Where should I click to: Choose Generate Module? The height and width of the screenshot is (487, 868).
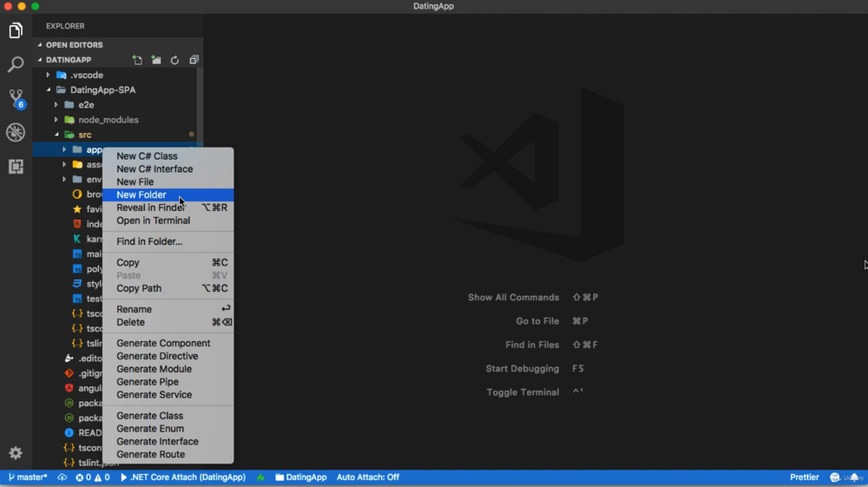click(168, 369)
